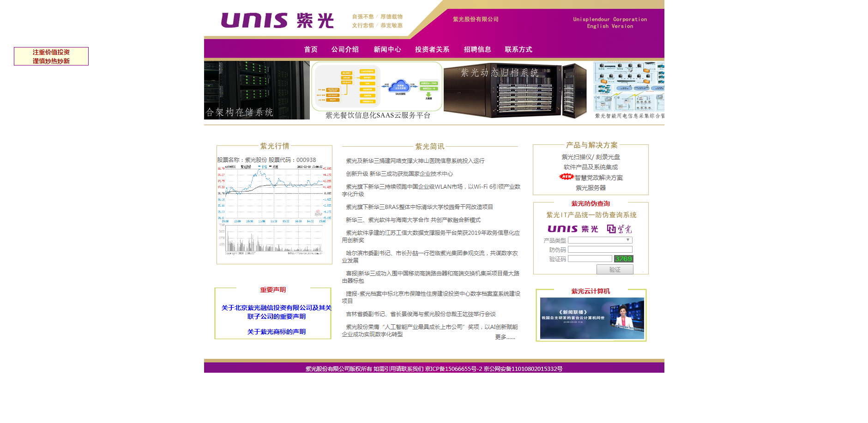
Task: Click the 紫光IT产品统一防伪查询系统 title
Action: 591,215
